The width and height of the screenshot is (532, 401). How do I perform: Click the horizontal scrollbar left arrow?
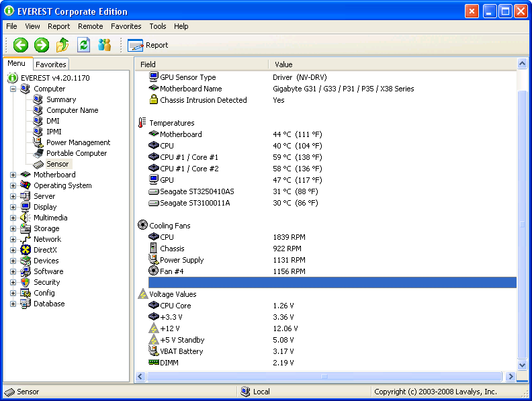(x=140, y=376)
